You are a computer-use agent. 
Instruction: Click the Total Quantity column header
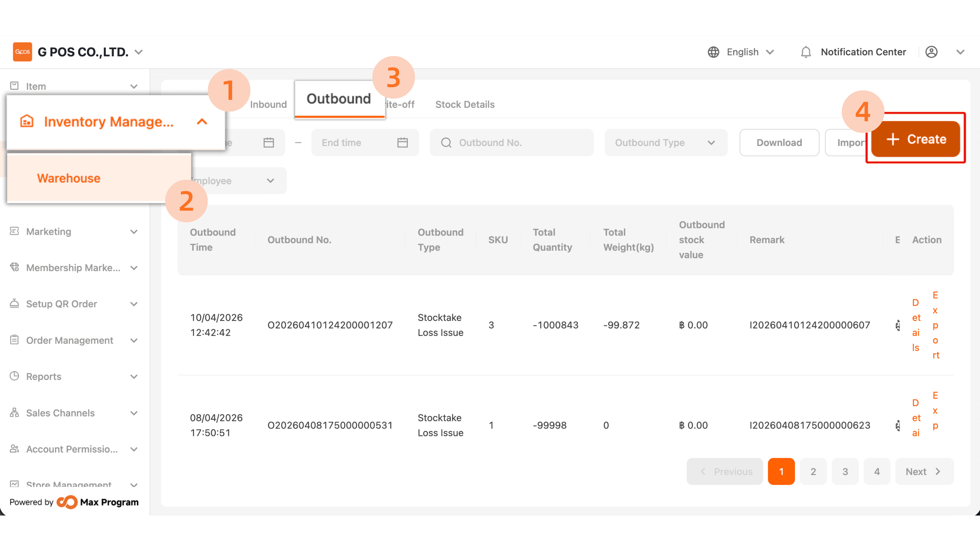[x=553, y=240]
